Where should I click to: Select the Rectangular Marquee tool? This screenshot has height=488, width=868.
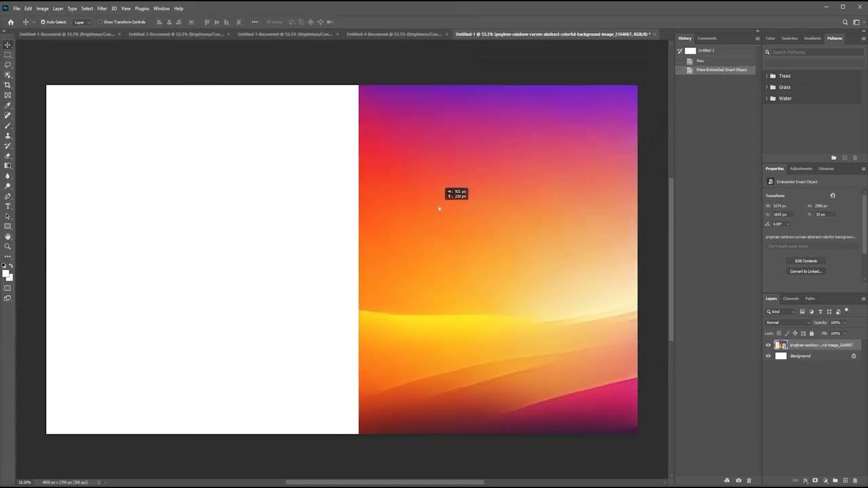point(7,55)
